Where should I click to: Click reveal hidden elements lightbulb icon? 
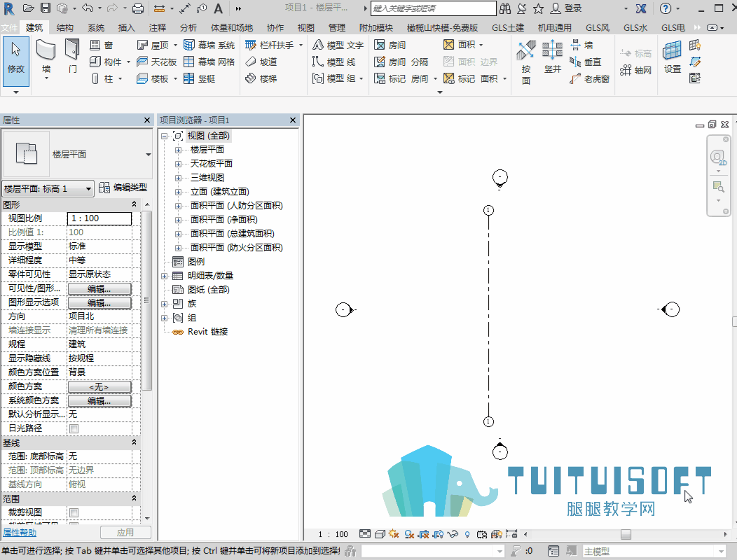coord(467,534)
